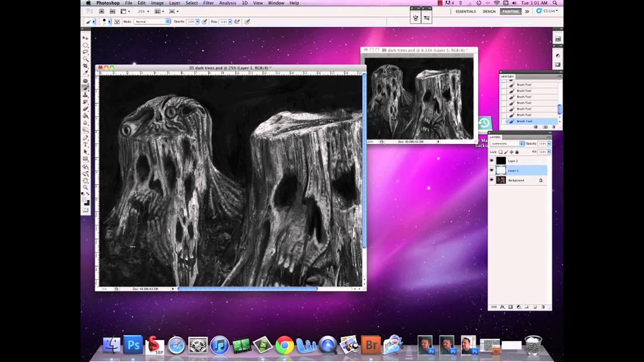Create new document from current history state

click(x=537, y=127)
